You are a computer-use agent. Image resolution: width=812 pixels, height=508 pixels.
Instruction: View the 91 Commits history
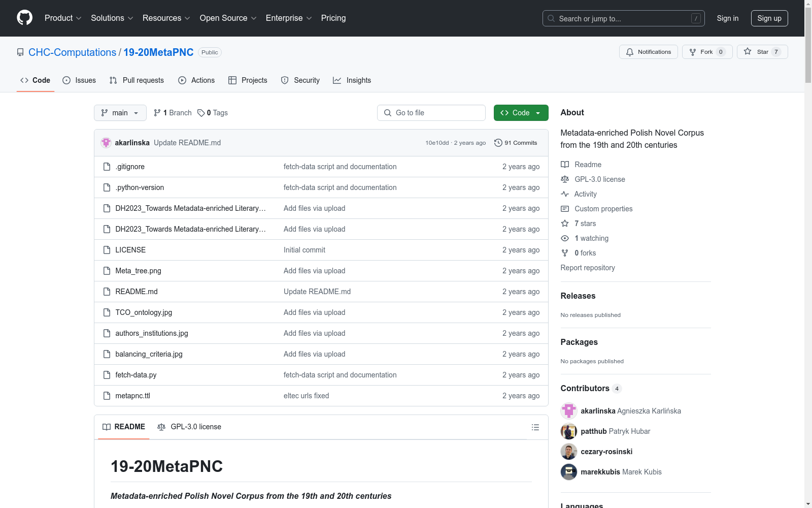[516, 143]
